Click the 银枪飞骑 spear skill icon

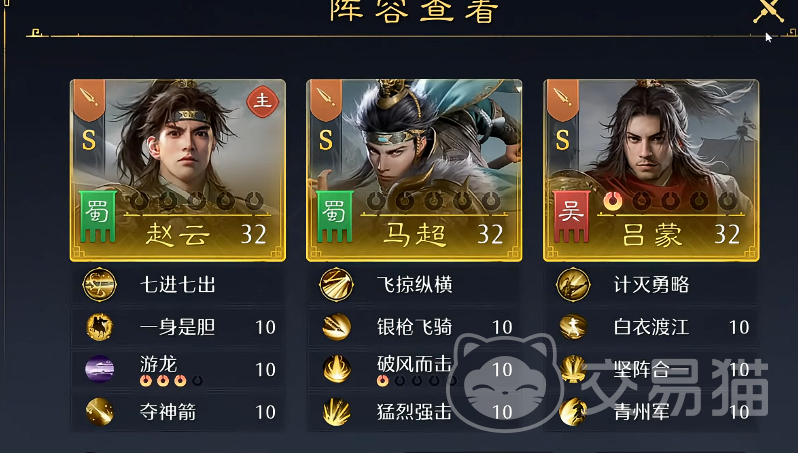pyautogui.click(x=336, y=327)
